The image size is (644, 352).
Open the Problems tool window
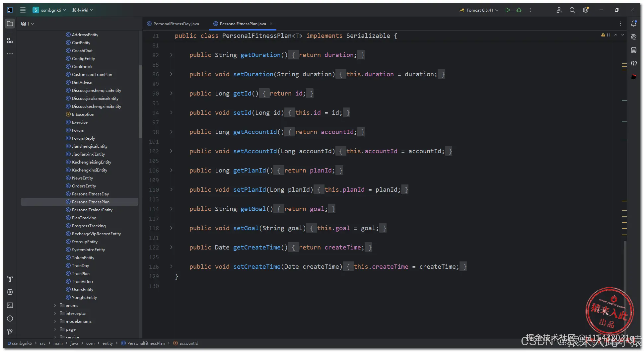point(10,318)
